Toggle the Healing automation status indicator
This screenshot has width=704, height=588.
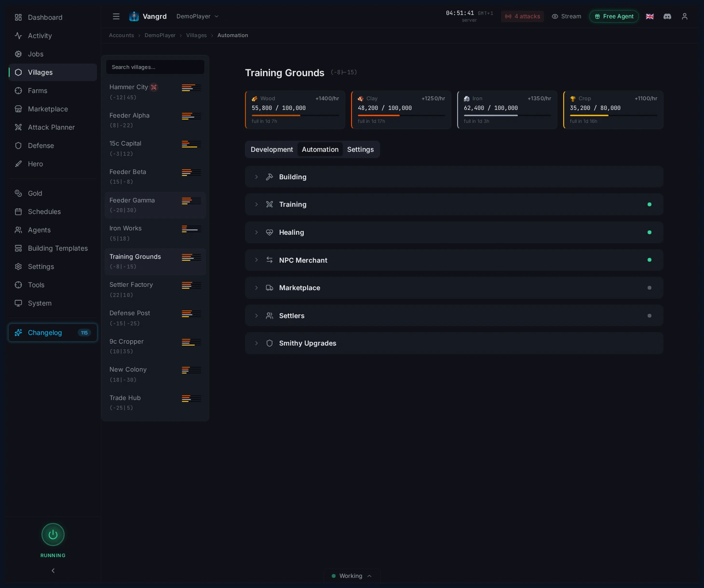(650, 232)
